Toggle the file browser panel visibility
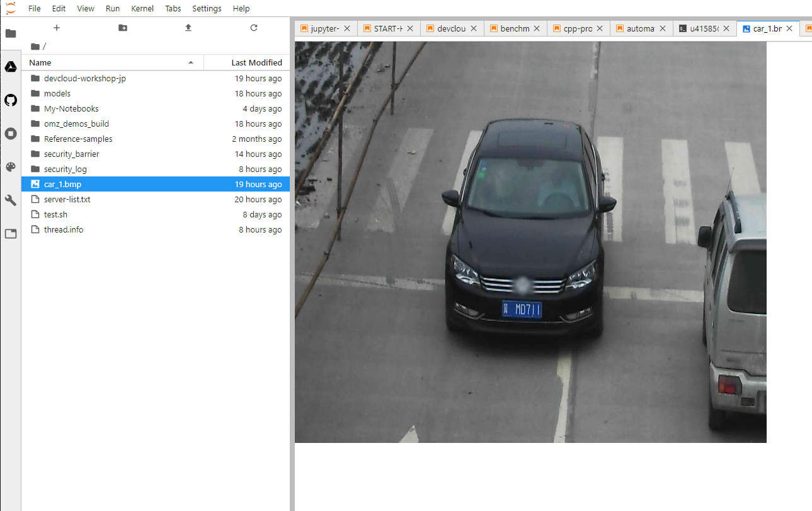Image resolution: width=812 pixels, height=511 pixels. (10, 33)
